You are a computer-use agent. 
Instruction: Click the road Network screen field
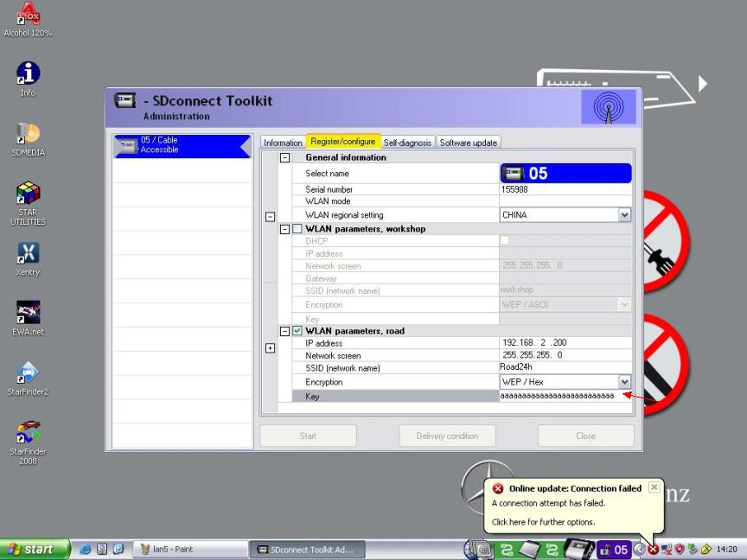coord(565,355)
